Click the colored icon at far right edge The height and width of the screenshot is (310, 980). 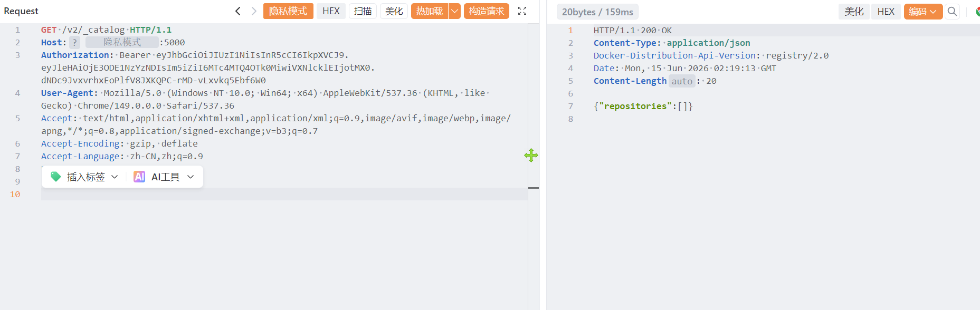(977, 12)
